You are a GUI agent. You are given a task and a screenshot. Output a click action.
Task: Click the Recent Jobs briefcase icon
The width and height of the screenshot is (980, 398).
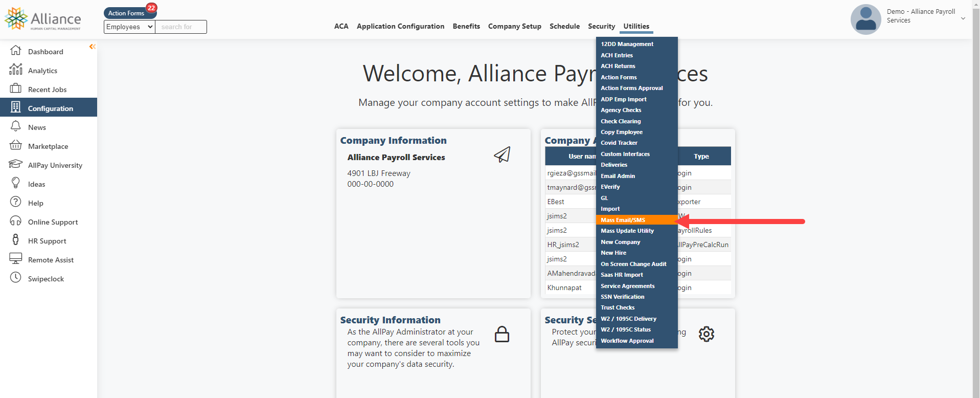(16, 88)
